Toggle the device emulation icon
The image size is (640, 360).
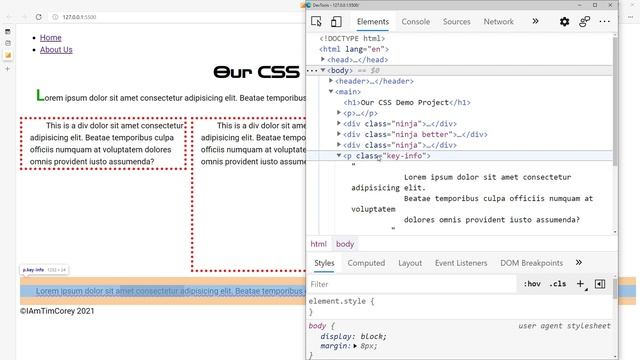tap(336, 22)
